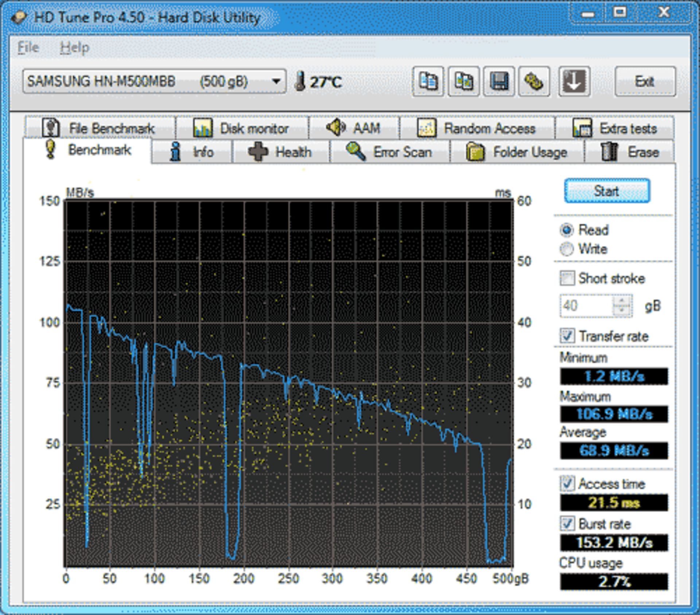Enable the Short stroke checkbox

(567, 278)
